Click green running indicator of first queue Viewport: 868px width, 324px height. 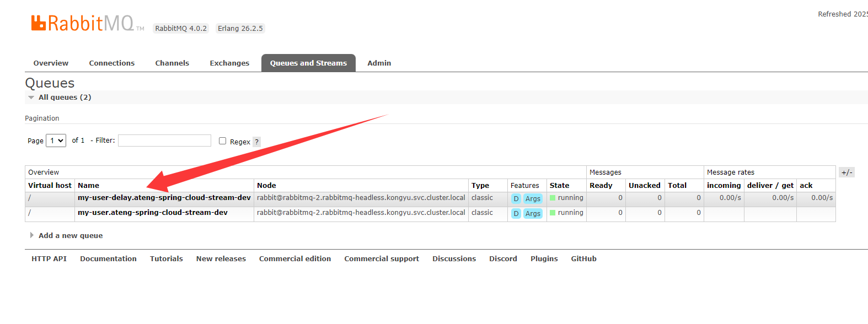pos(553,198)
